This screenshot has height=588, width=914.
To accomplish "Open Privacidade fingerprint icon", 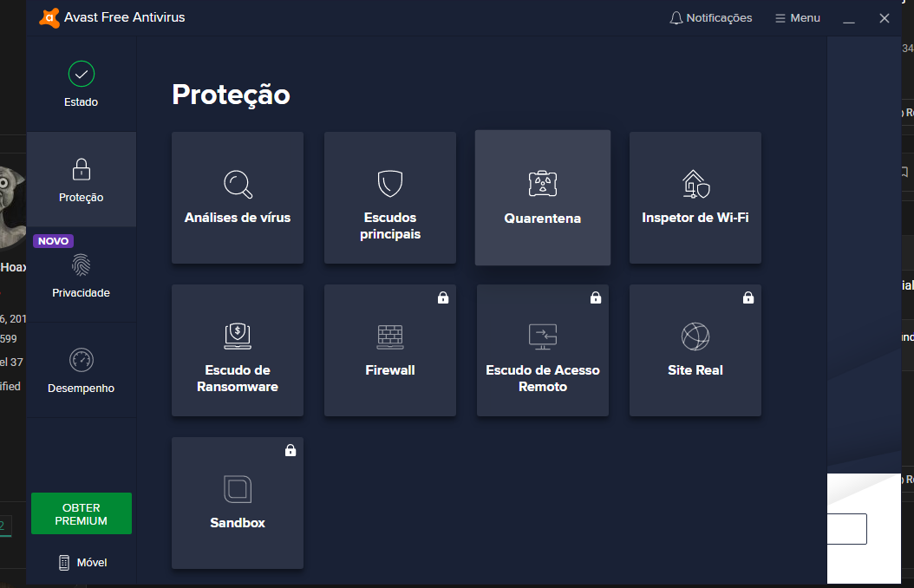I will point(81,265).
